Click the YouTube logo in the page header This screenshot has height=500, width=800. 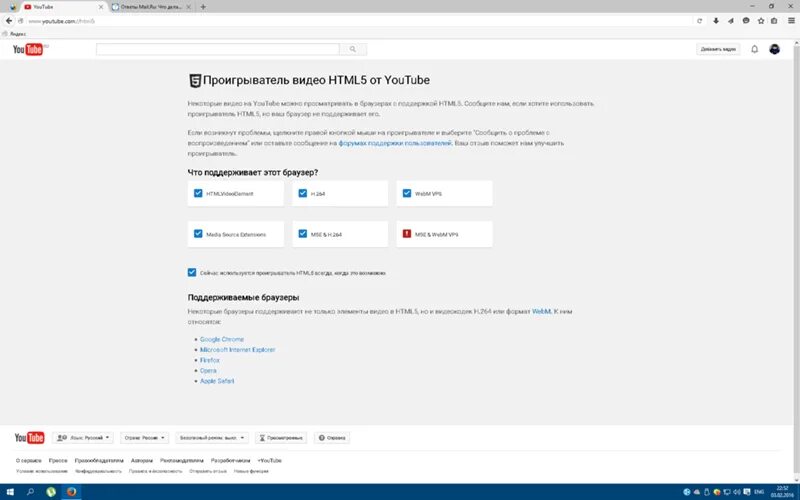(x=28, y=49)
